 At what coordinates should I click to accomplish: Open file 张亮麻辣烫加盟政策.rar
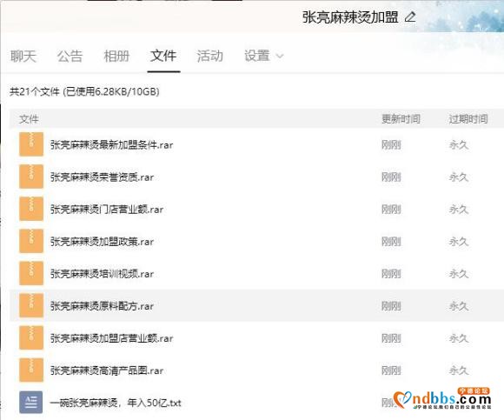(x=102, y=242)
